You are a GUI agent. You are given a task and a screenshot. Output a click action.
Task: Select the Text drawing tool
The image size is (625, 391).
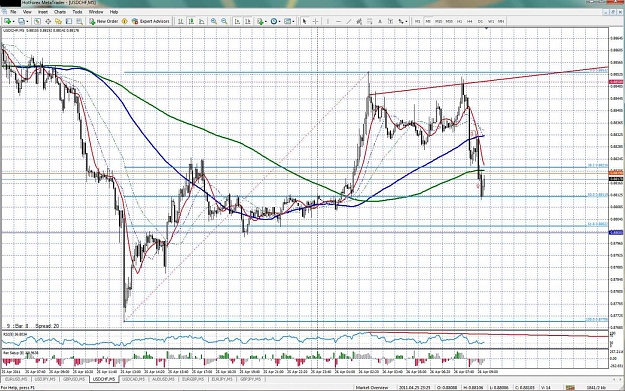[x=380, y=21]
